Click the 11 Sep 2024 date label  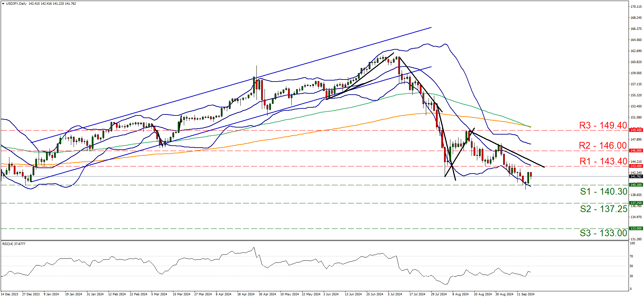pos(526,294)
